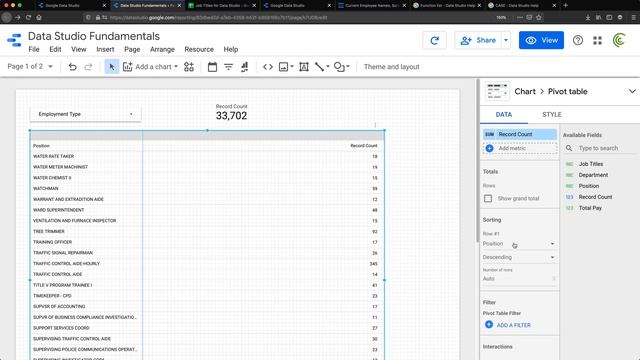The width and height of the screenshot is (640, 360).
Task: Open a new browser tab
Action: tap(565, 5)
